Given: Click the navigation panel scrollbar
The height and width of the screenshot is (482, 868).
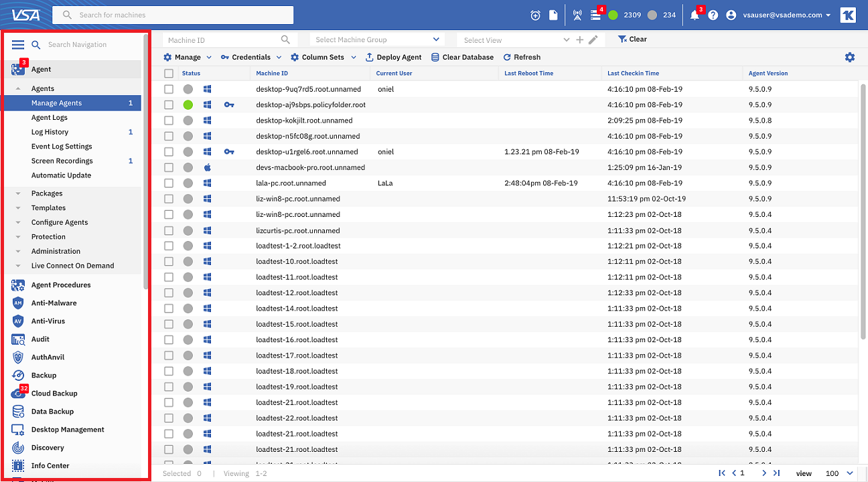Looking at the screenshot, I should click(x=145, y=161).
